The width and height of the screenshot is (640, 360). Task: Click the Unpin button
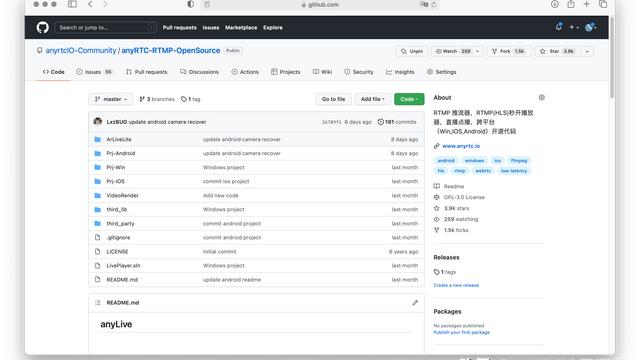[411, 51]
